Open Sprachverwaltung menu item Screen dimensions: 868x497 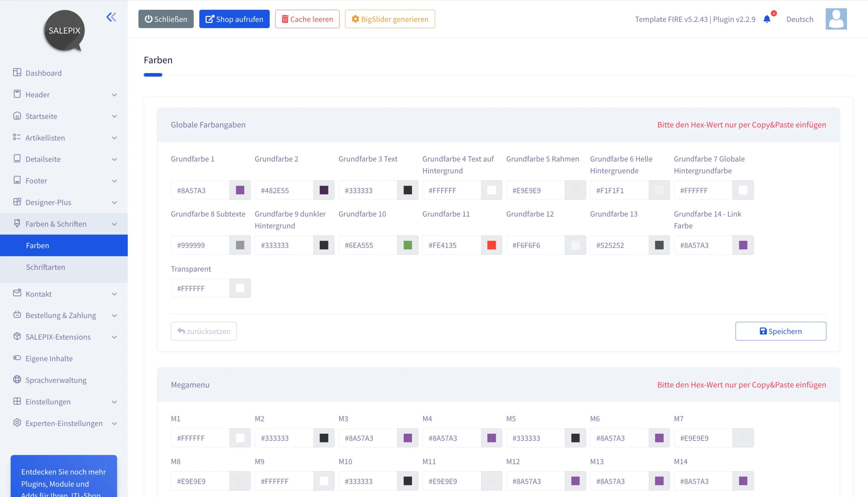[64, 380]
